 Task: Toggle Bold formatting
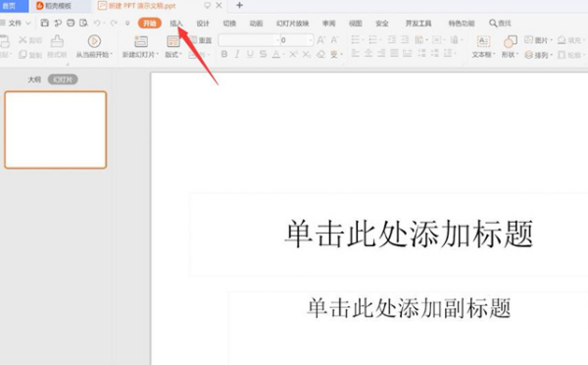pos(223,54)
